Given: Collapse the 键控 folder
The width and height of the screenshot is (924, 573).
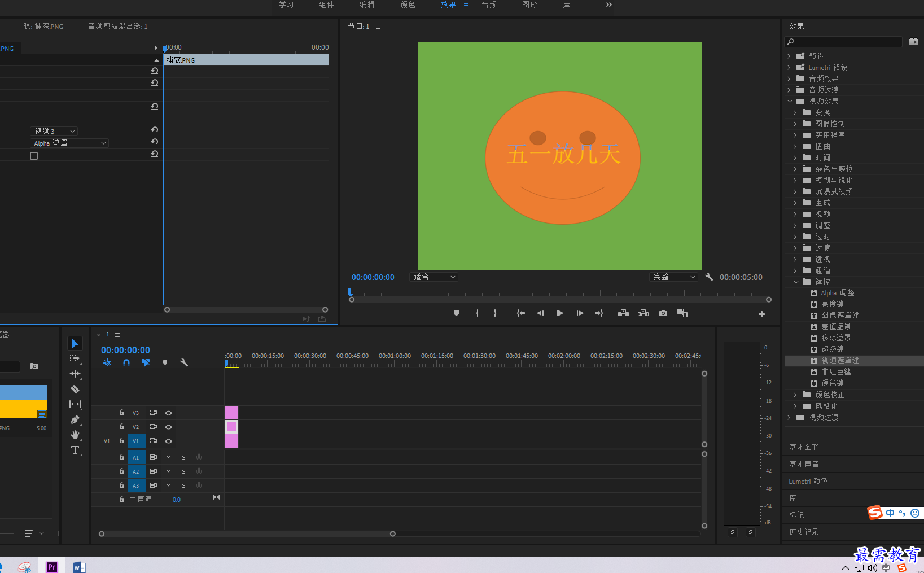Looking at the screenshot, I should click(x=796, y=282).
